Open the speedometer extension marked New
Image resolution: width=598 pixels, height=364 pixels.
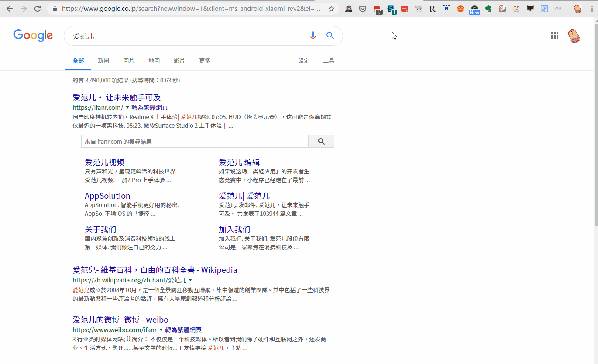[x=474, y=10]
